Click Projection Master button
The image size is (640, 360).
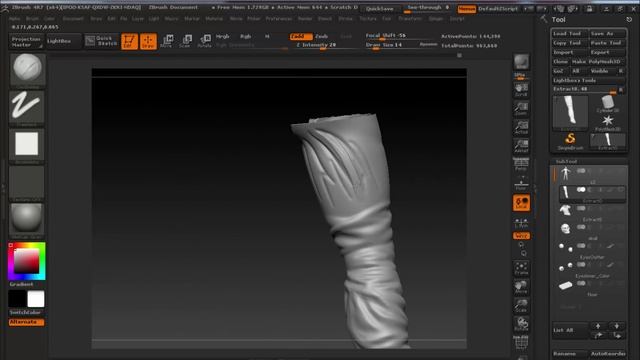pyautogui.click(x=27, y=41)
